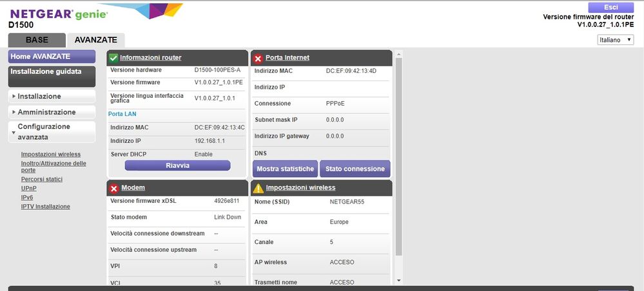644x291 pixels.
Task: Switch to the BASE tab
Action: coord(37,40)
